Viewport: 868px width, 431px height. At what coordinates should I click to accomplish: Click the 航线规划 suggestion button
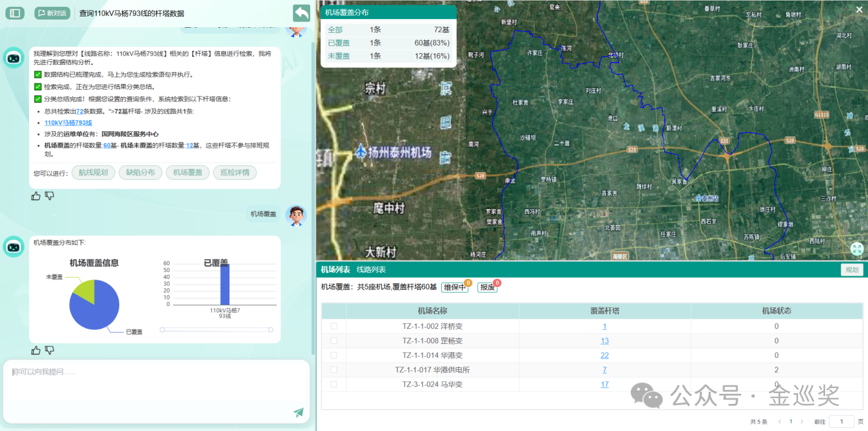(93, 172)
